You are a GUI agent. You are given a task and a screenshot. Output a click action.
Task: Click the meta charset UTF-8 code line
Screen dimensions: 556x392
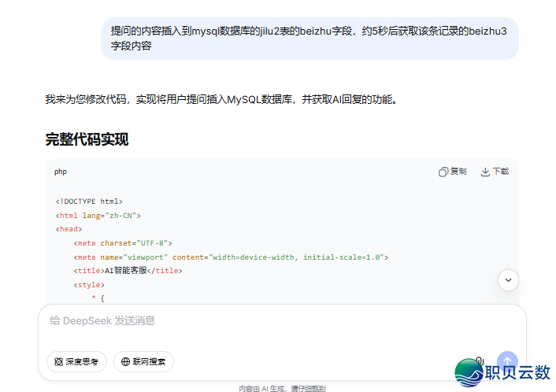point(122,243)
